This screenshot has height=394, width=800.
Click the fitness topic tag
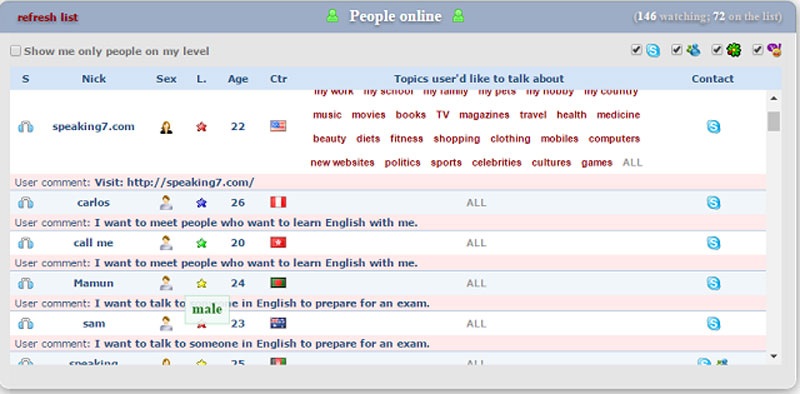[x=407, y=139]
